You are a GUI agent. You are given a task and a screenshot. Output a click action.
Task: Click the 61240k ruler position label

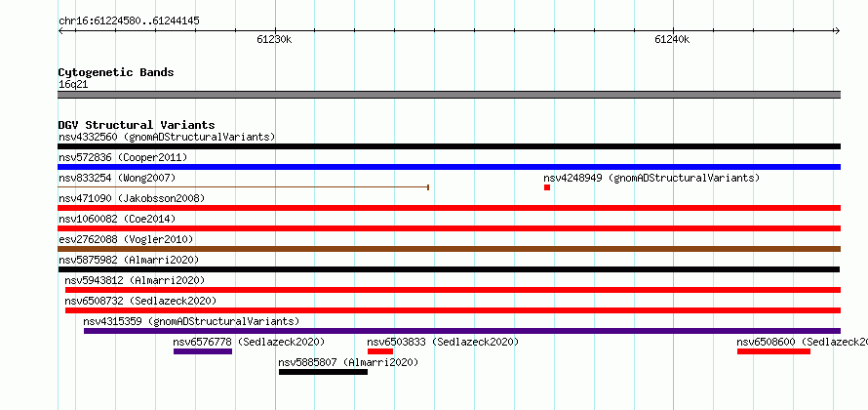[x=672, y=39]
